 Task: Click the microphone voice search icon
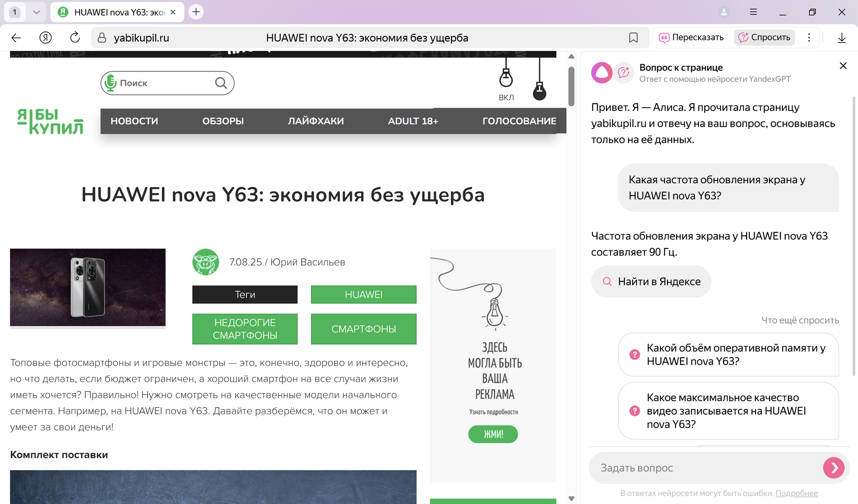tap(110, 83)
